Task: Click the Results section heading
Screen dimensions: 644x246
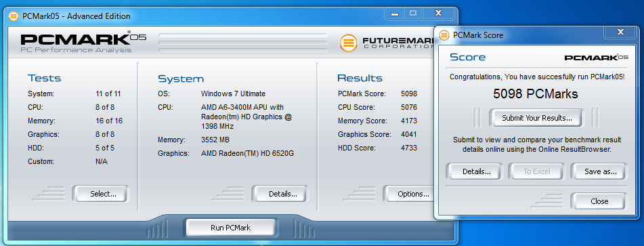Action: [360, 78]
